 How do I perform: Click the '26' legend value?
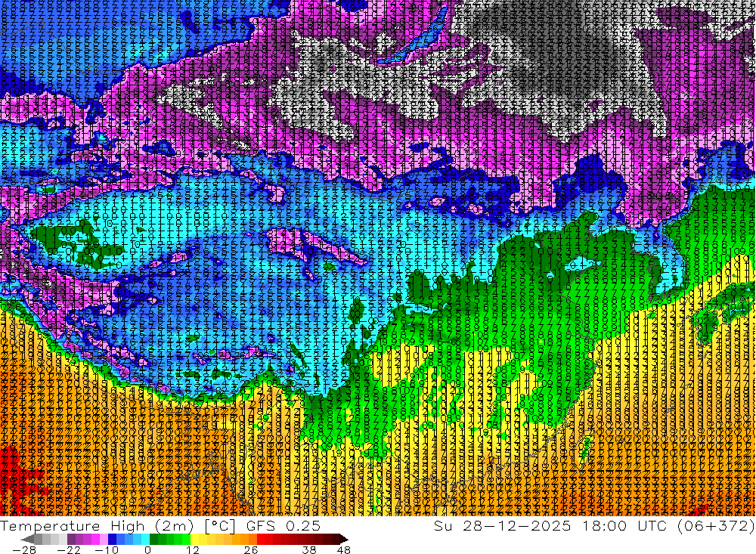coord(251,550)
